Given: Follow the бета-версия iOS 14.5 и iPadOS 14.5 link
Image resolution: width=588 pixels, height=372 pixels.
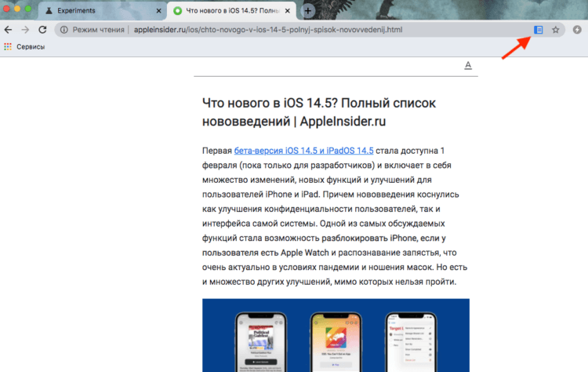Looking at the screenshot, I should 303,151.
